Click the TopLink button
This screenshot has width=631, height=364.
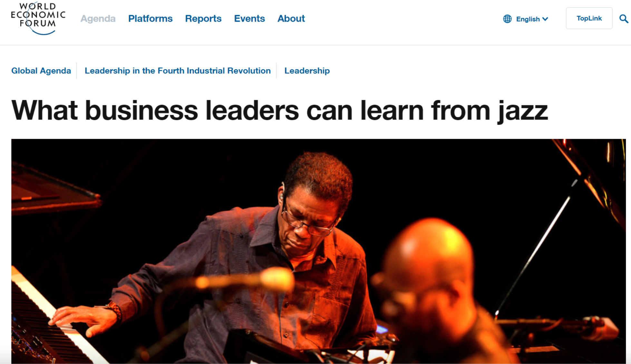589,18
